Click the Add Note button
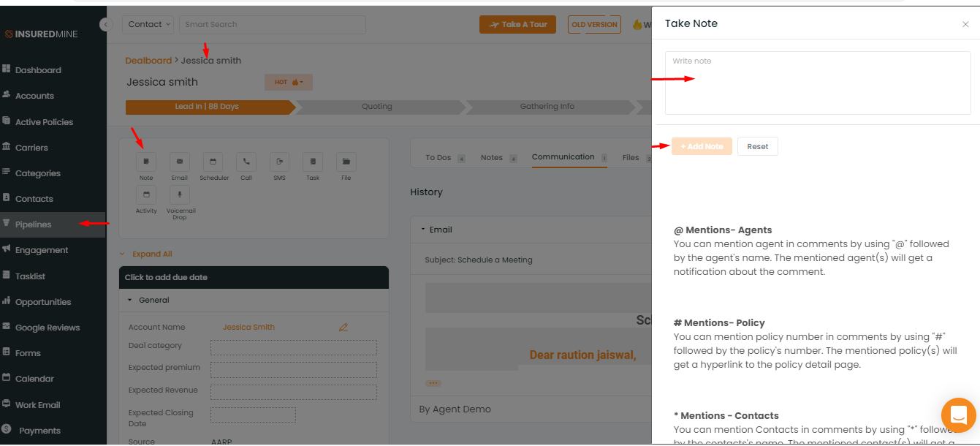 tap(702, 146)
